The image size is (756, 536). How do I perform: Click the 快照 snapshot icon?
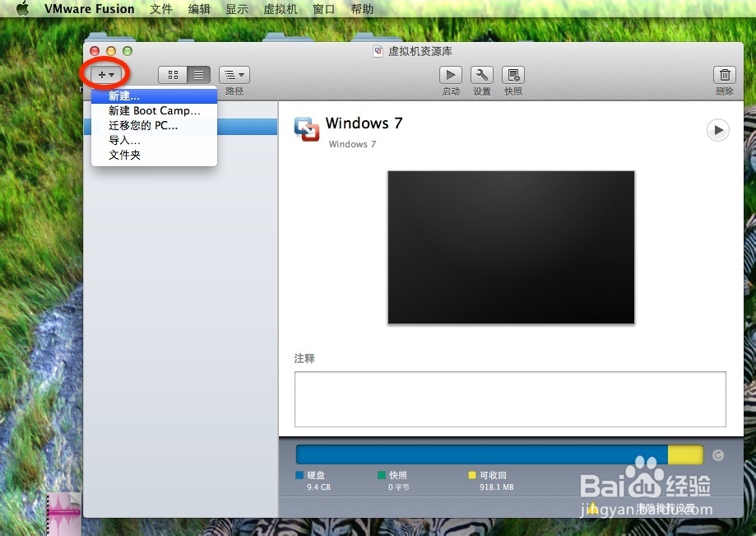coord(513,75)
